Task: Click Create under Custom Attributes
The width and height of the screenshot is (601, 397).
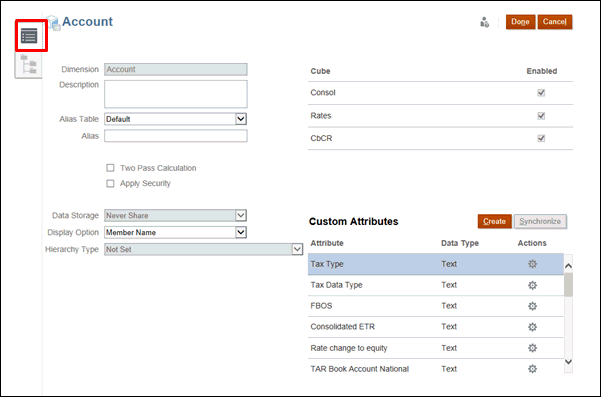Action: point(494,221)
